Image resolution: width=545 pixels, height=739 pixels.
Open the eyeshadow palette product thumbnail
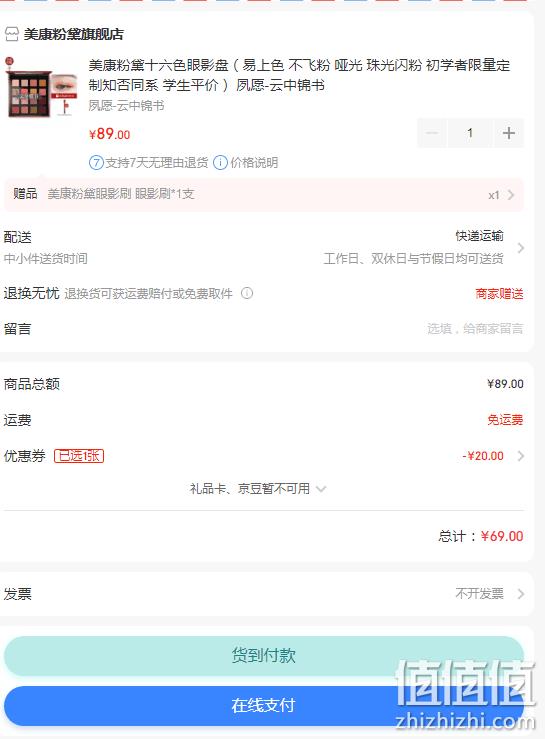pos(41,87)
